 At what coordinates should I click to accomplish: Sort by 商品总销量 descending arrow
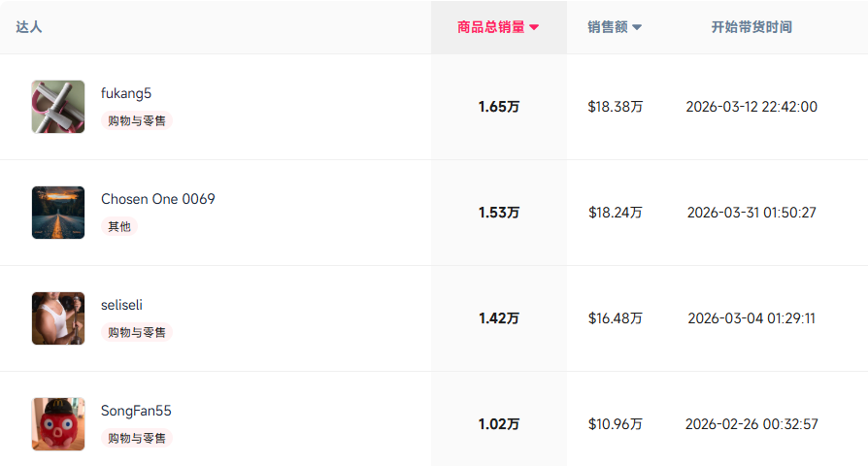(x=534, y=27)
